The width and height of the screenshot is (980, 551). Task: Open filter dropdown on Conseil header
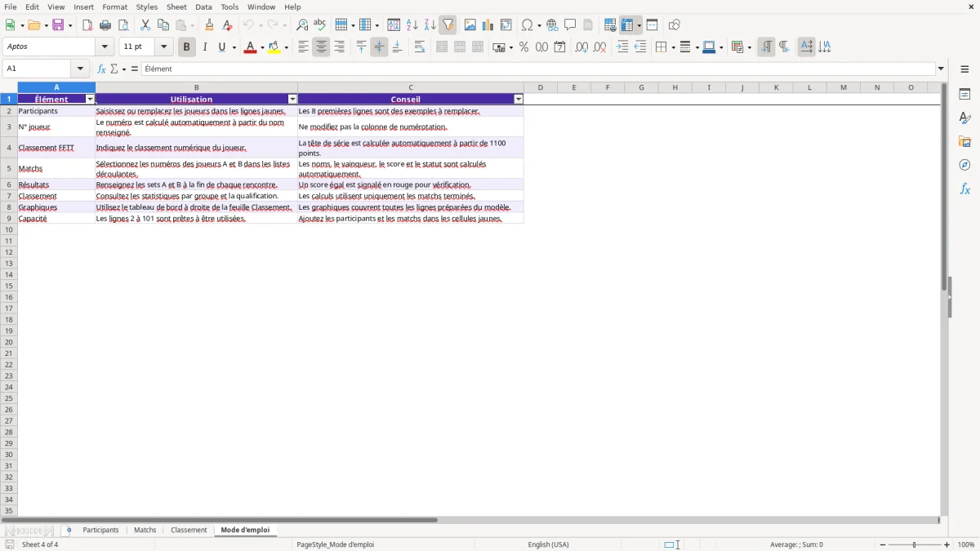click(x=518, y=100)
